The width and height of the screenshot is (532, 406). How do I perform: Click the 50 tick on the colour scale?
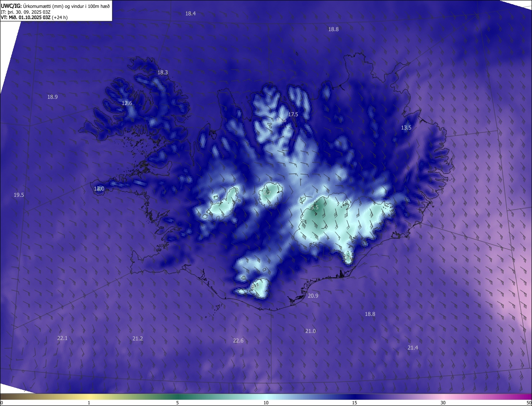[529, 403]
